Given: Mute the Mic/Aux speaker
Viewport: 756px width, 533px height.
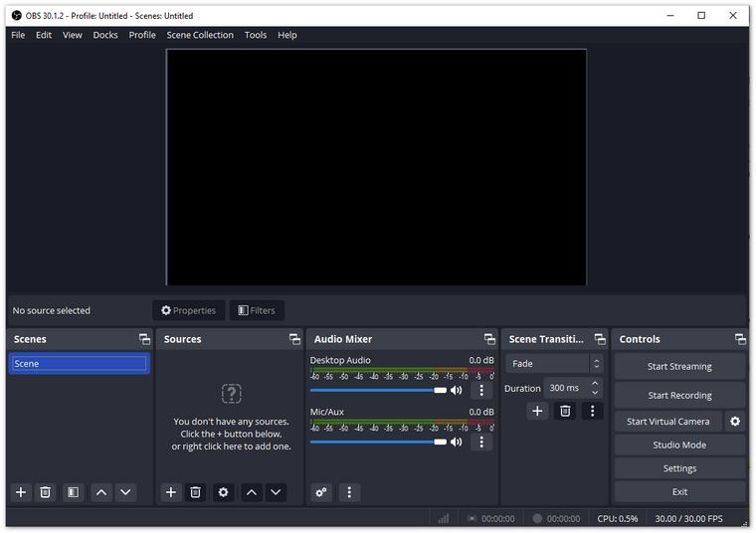Looking at the screenshot, I should tap(457, 443).
